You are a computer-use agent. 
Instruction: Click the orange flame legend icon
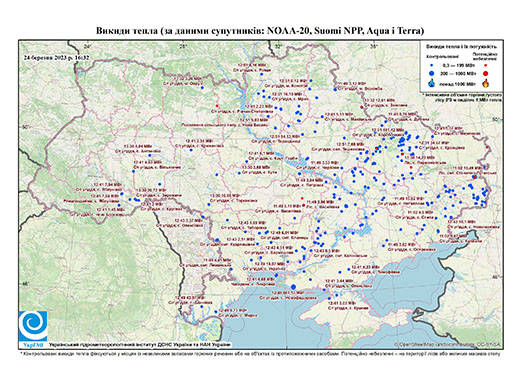(x=486, y=83)
